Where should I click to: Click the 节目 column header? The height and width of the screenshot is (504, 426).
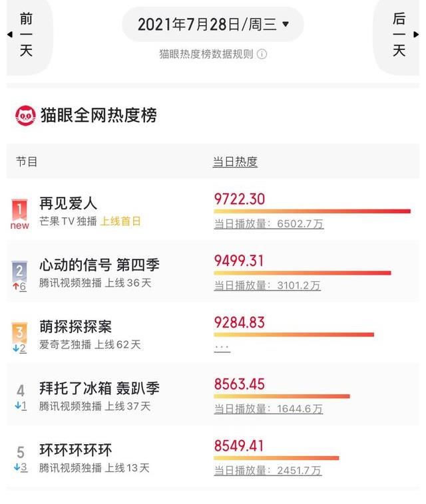27,162
